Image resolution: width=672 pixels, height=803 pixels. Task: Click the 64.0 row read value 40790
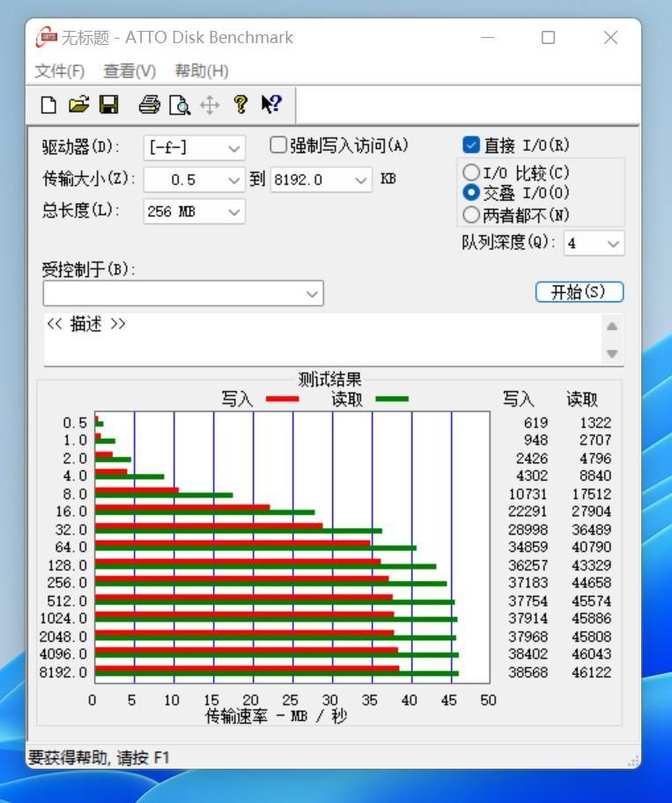tap(592, 547)
